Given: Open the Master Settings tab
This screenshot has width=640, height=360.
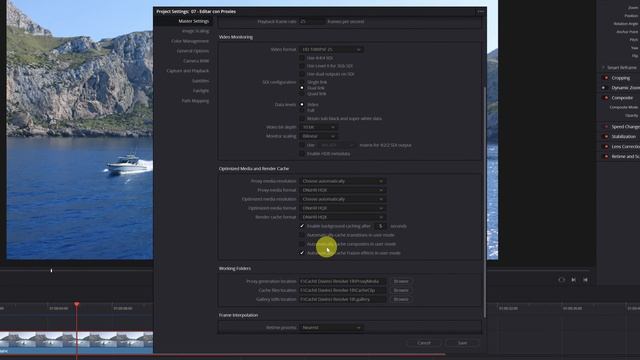Looking at the screenshot, I should pyautogui.click(x=193, y=21).
